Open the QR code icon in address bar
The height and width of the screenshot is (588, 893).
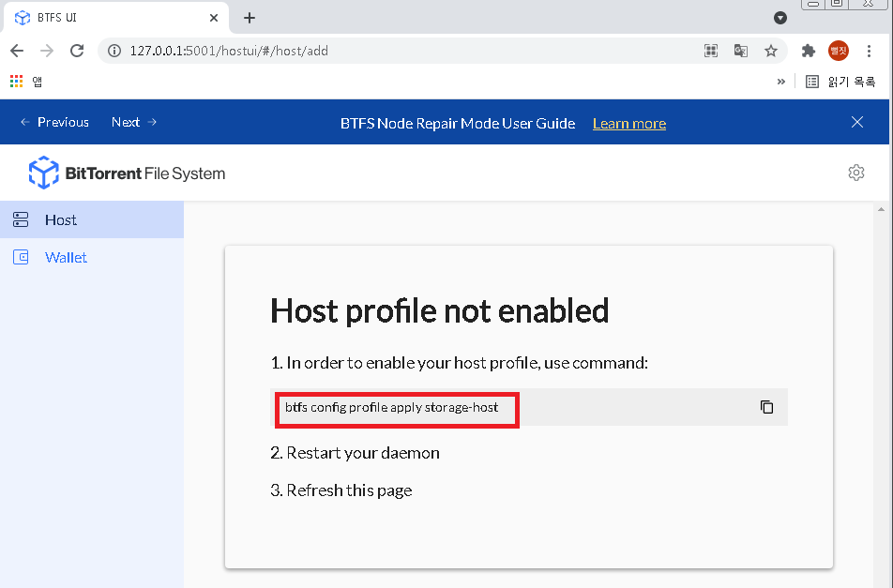coord(711,51)
